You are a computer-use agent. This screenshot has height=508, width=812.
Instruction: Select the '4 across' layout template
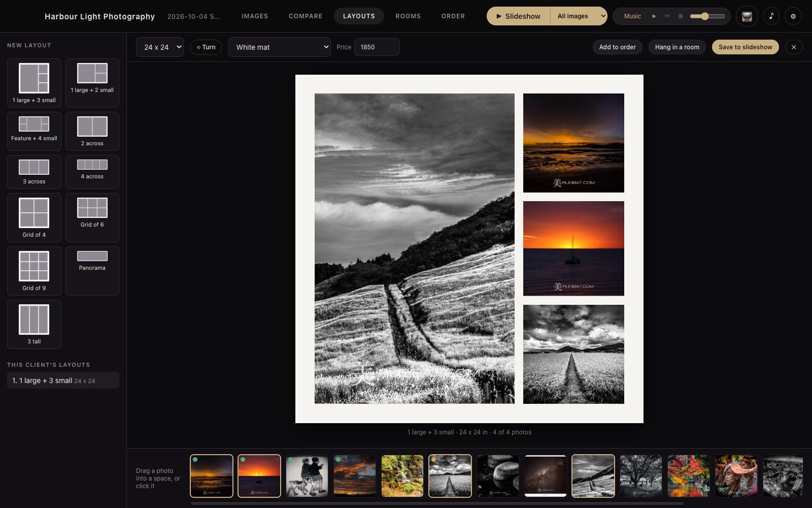92,172
